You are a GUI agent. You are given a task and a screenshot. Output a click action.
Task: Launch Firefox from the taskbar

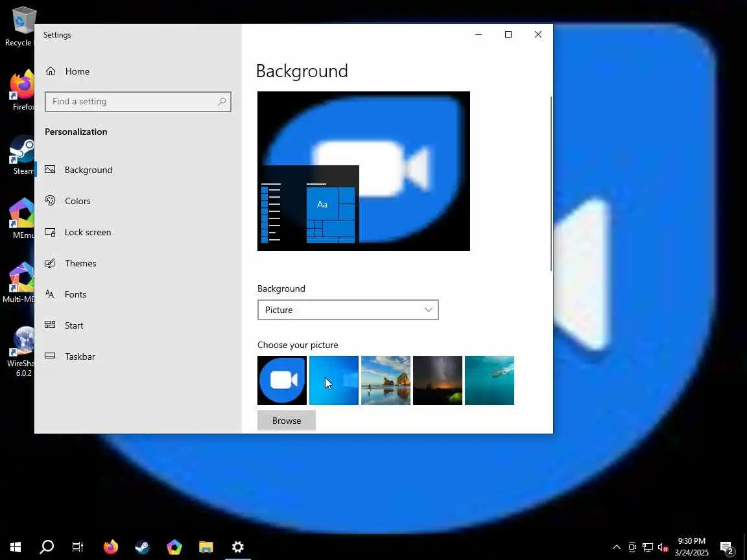[110, 546]
